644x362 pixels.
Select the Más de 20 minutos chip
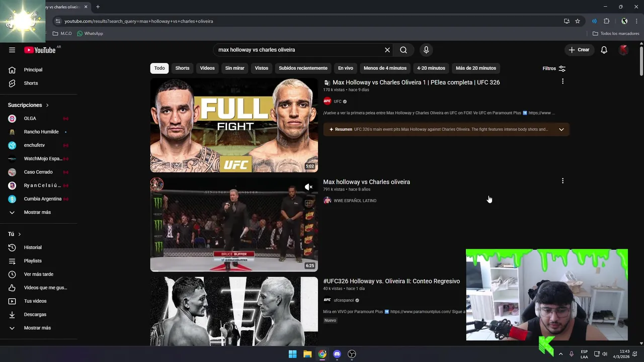coord(476,68)
